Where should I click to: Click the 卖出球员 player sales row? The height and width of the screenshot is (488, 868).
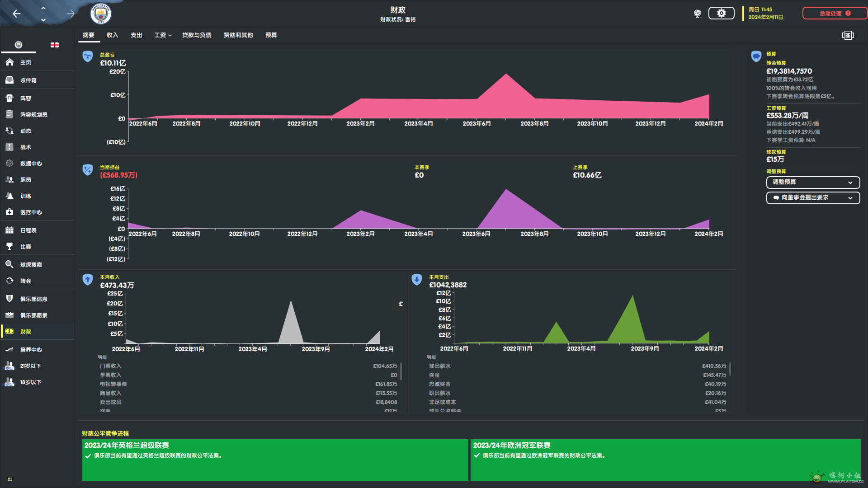coord(248,402)
